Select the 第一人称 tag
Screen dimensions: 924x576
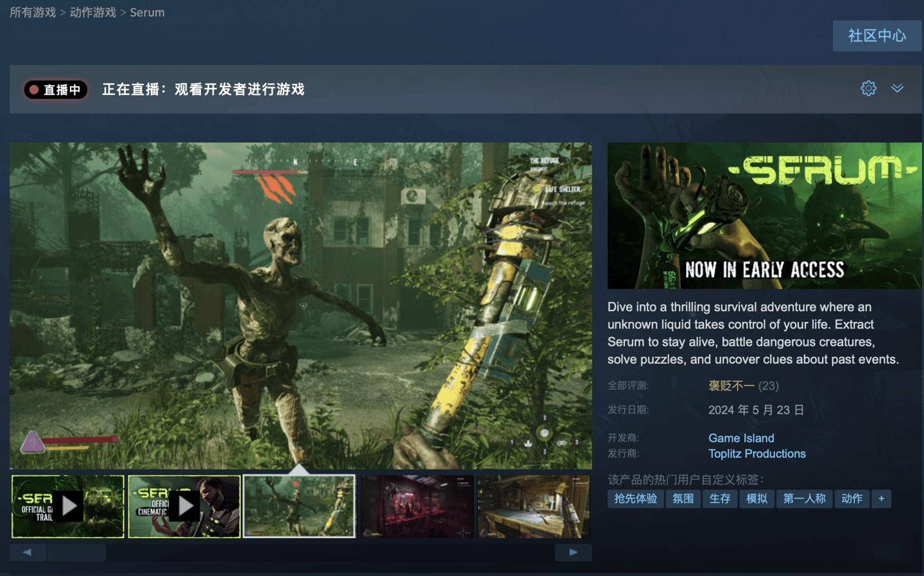(x=804, y=499)
